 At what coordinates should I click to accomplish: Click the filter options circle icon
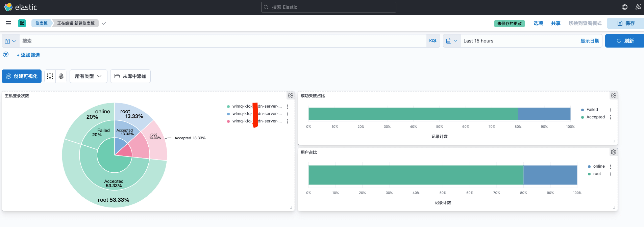(x=6, y=54)
